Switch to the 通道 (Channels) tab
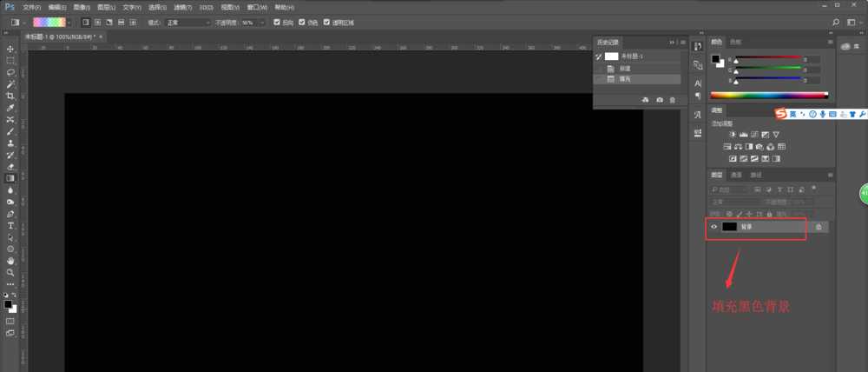 [736, 175]
